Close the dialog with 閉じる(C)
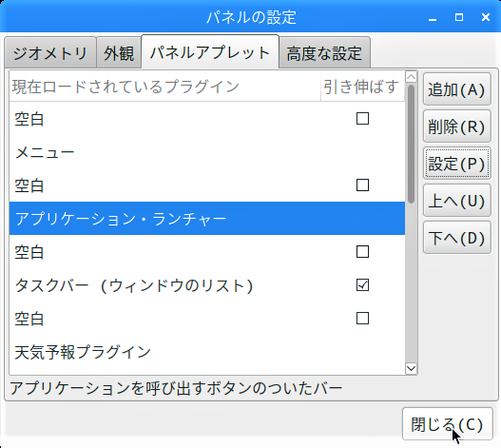Image resolution: width=501 pixels, height=448 pixels. [x=448, y=424]
